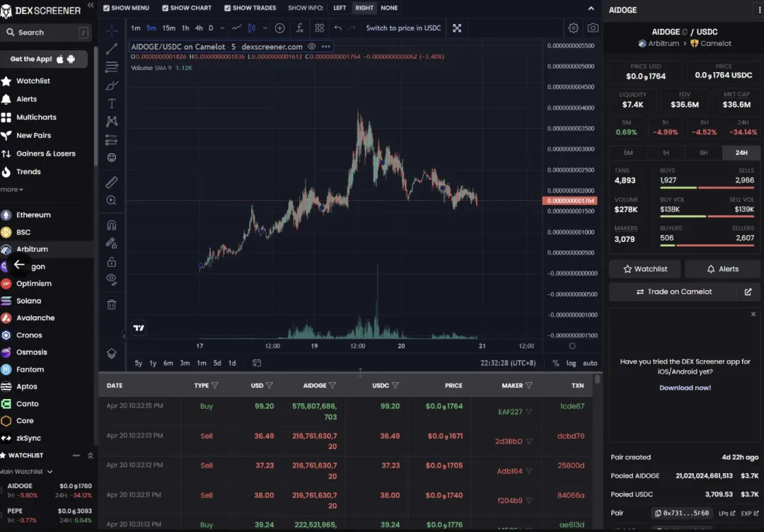Open the chart patterns tool
Image resolution: width=764 pixels, height=532 pixels.
click(112, 121)
